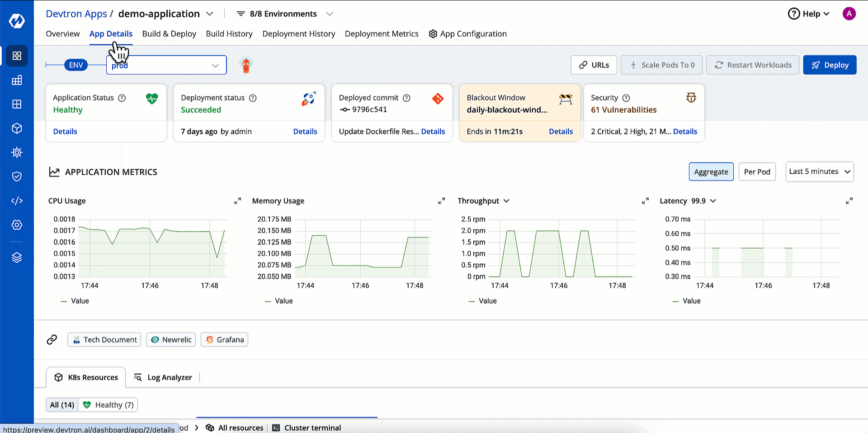Open the Stack Manager layers icon in sidebar

pyautogui.click(x=17, y=257)
